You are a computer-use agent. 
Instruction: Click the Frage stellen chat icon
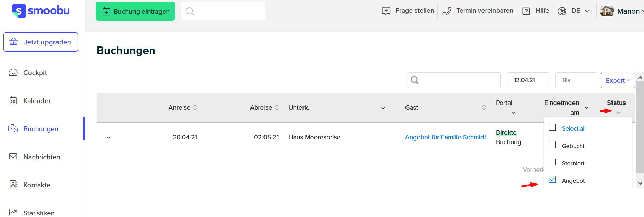click(386, 11)
